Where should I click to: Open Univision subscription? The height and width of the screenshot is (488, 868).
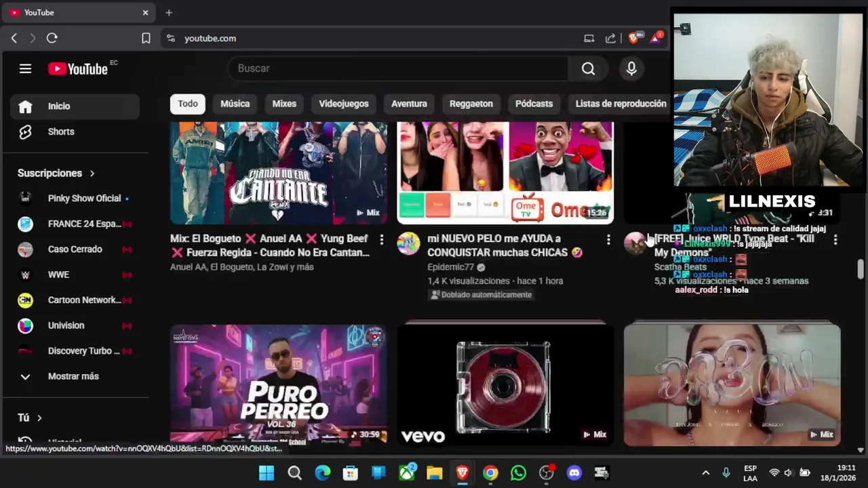coord(75,325)
